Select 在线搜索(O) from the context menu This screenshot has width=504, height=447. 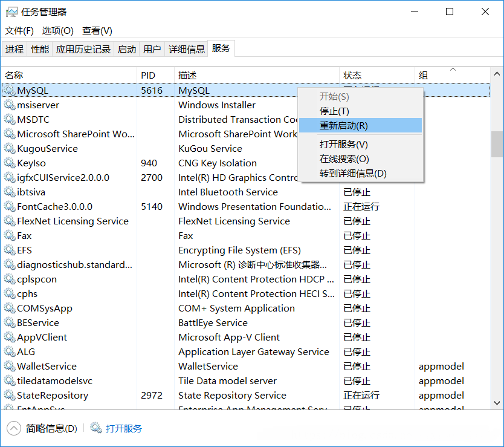[x=344, y=159]
